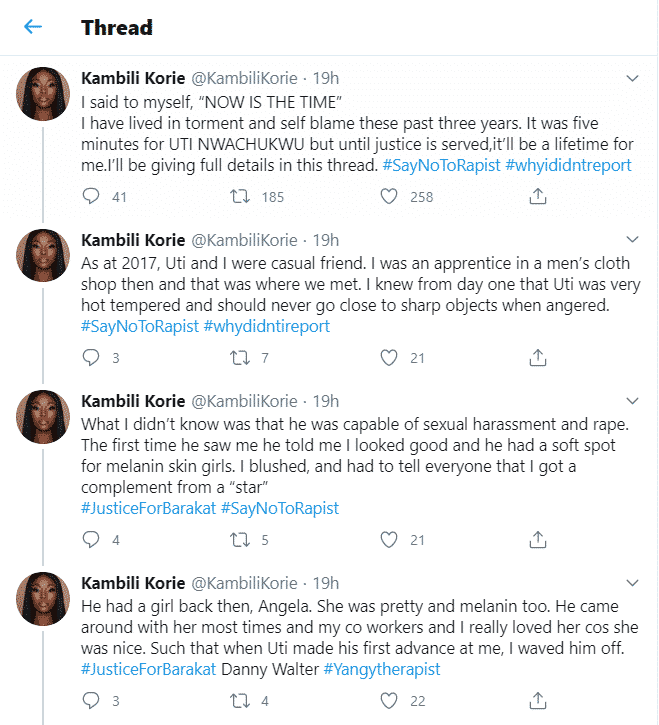Click the back arrow next to Thread
Screen dimensions: 659x725
click(33, 27)
